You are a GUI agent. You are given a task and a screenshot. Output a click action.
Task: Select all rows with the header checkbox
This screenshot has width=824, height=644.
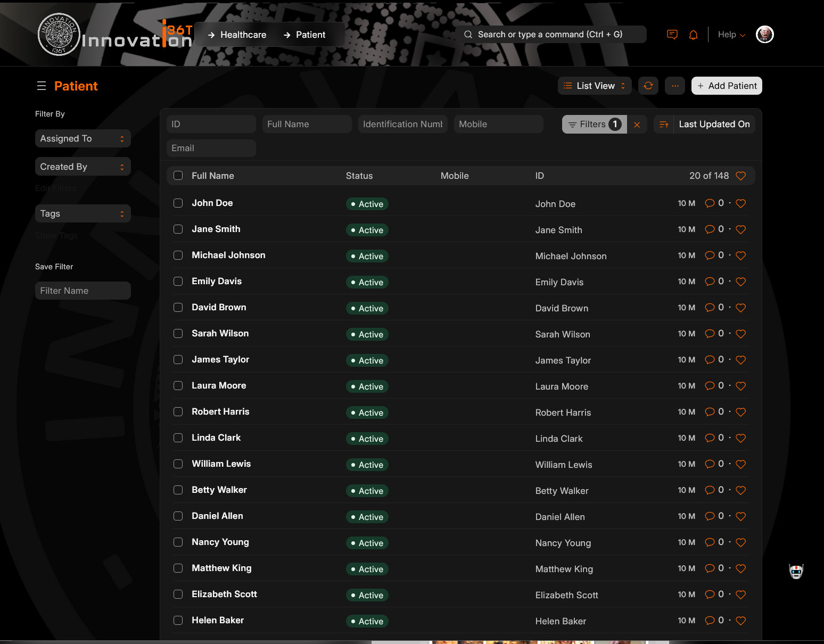(x=178, y=176)
